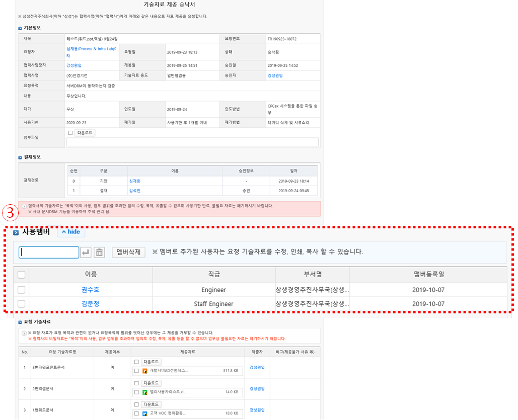Click the PowerPoint file icon for 개발서버AD전환테스
Viewport: 518px width, 420px height.
click(x=145, y=371)
